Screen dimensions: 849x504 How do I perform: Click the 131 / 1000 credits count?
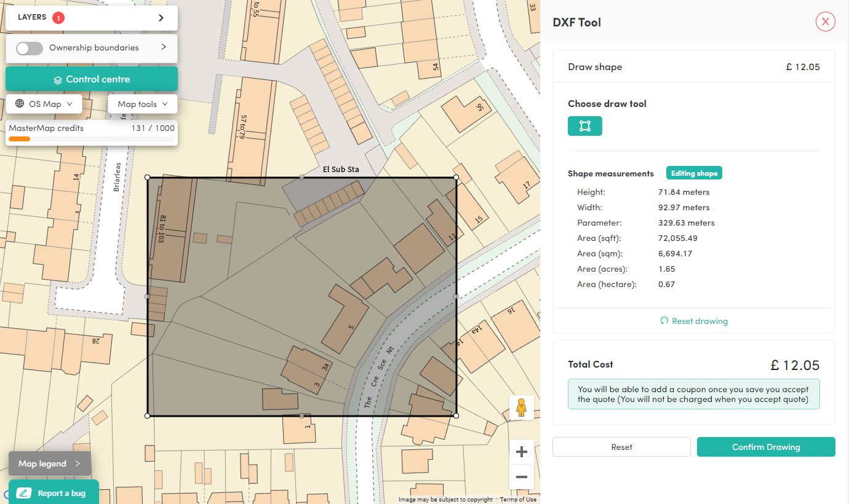(x=153, y=128)
